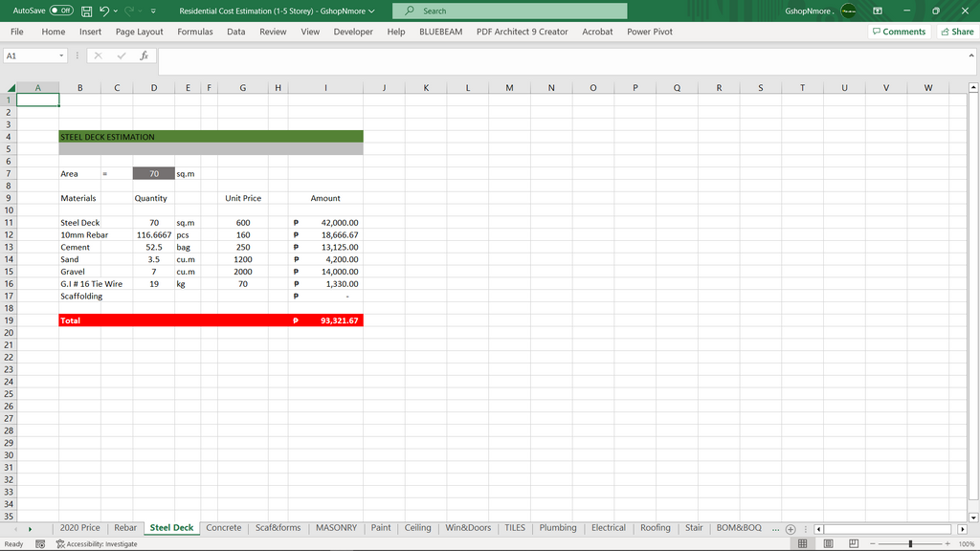Image resolution: width=980 pixels, height=551 pixels.
Task: Click the Enter checkmark in formula bar
Action: [x=122, y=55]
